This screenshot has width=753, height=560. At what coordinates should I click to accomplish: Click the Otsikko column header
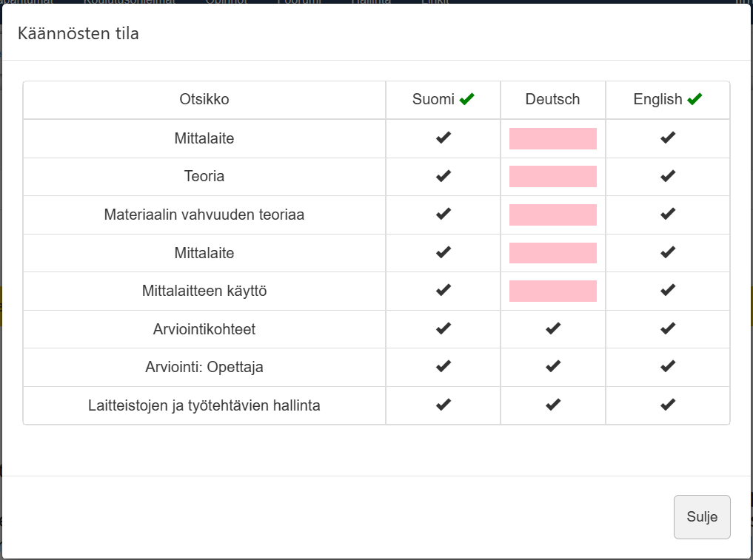(x=204, y=99)
